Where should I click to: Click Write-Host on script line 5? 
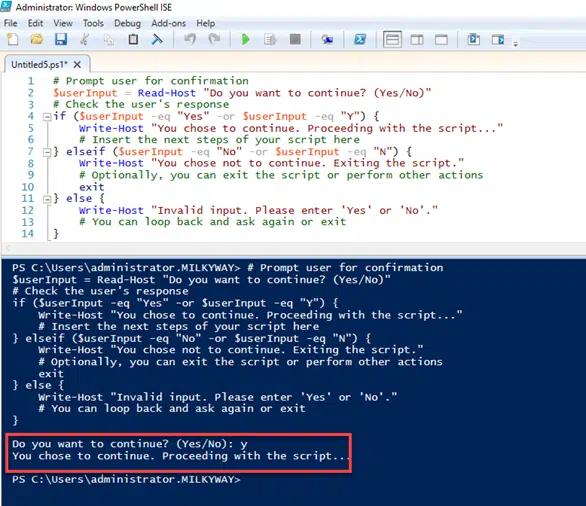click(111, 128)
